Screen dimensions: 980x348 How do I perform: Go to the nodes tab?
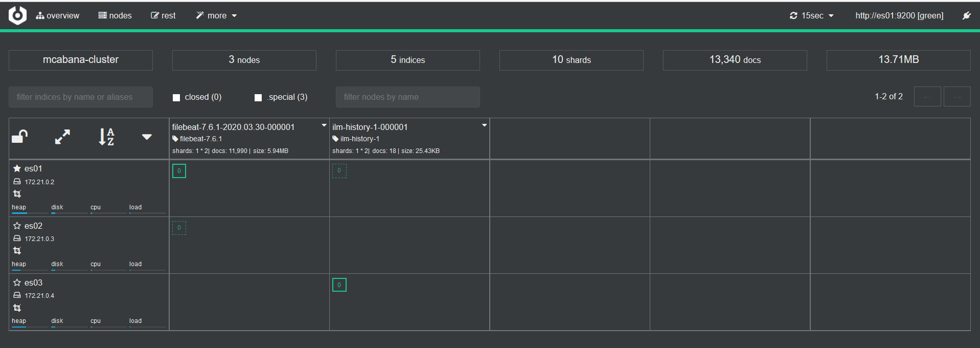point(115,15)
